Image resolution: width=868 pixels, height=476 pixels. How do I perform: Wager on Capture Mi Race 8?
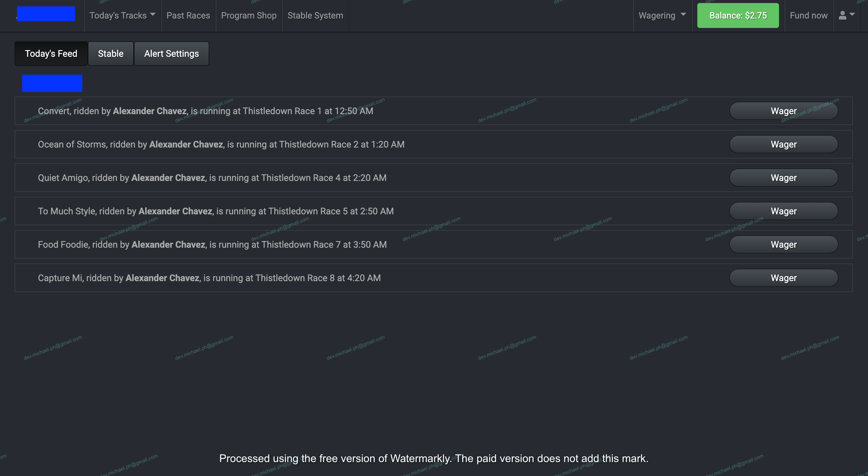784,277
